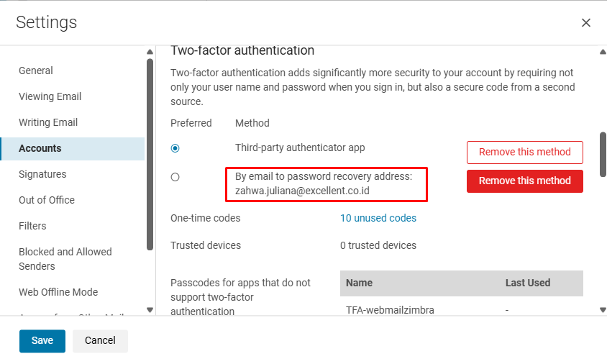Open Signatures settings
The height and width of the screenshot is (364, 607).
click(x=42, y=174)
